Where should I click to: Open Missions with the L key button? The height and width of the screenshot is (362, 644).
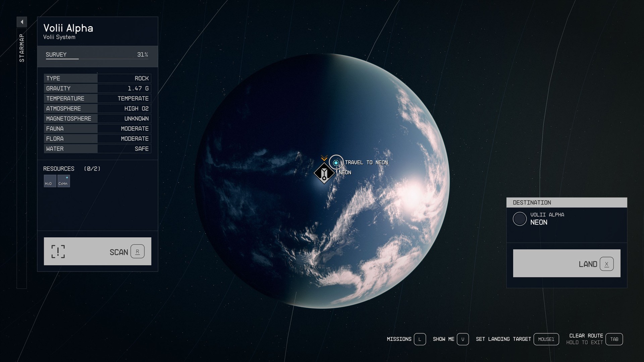coord(420,339)
